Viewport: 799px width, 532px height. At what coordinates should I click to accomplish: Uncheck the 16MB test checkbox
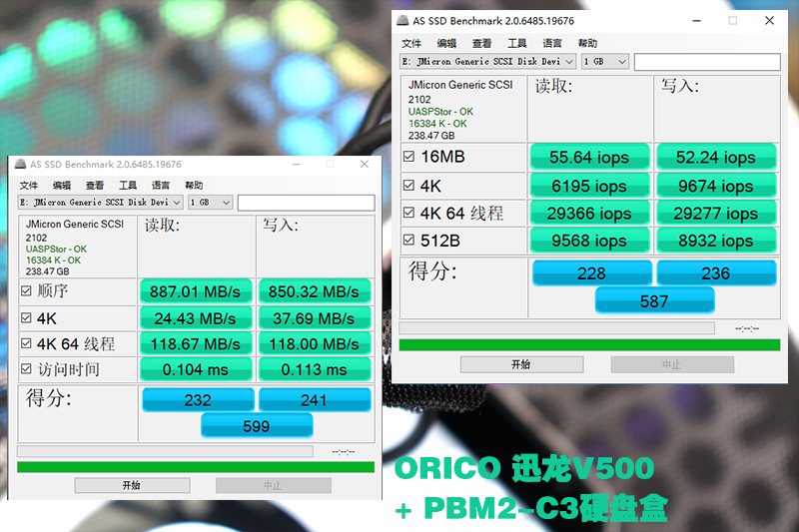click(x=408, y=157)
